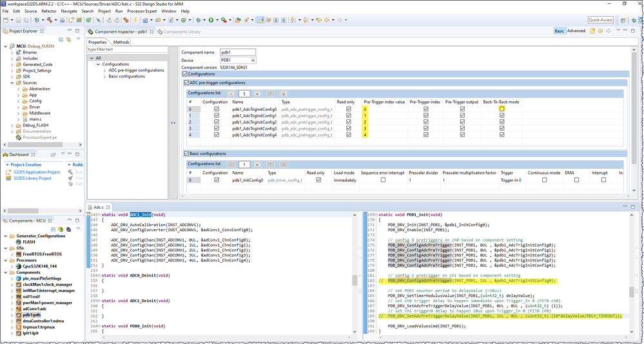Screen dimensions: 644x344
Task: Click the green Run toolbar icon
Action: coord(210,20)
